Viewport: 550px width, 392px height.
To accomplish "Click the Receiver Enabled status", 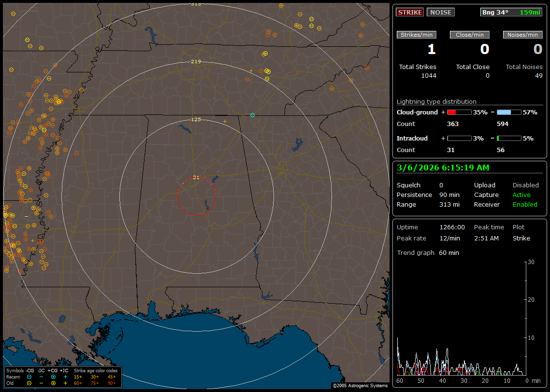I will tap(525, 205).
